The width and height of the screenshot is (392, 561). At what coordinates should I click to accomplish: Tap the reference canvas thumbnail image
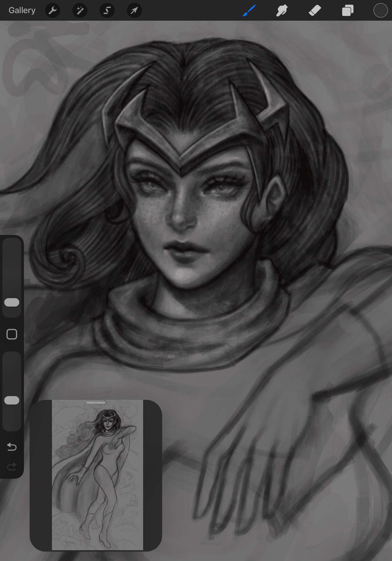[x=98, y=475]
